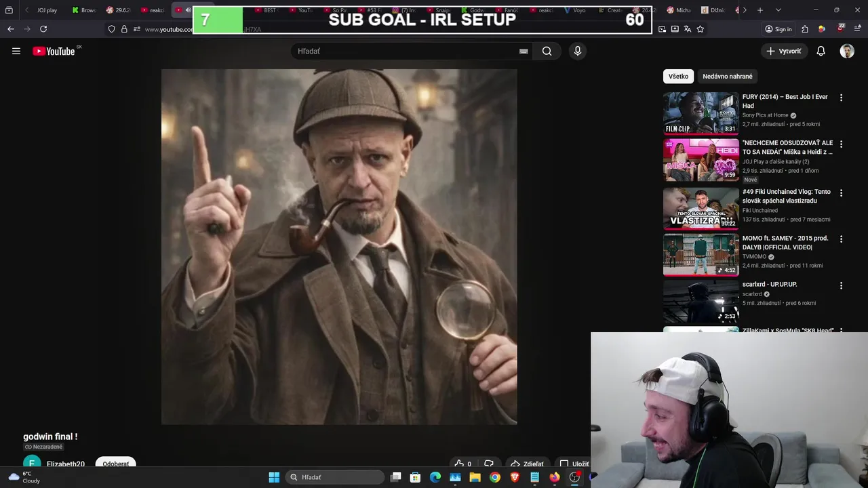Open Microsoft Edge from taskbar
Image resolution: width=868 pixels, height=488 pixels.
pyautogui.click(x=435, y=477)
